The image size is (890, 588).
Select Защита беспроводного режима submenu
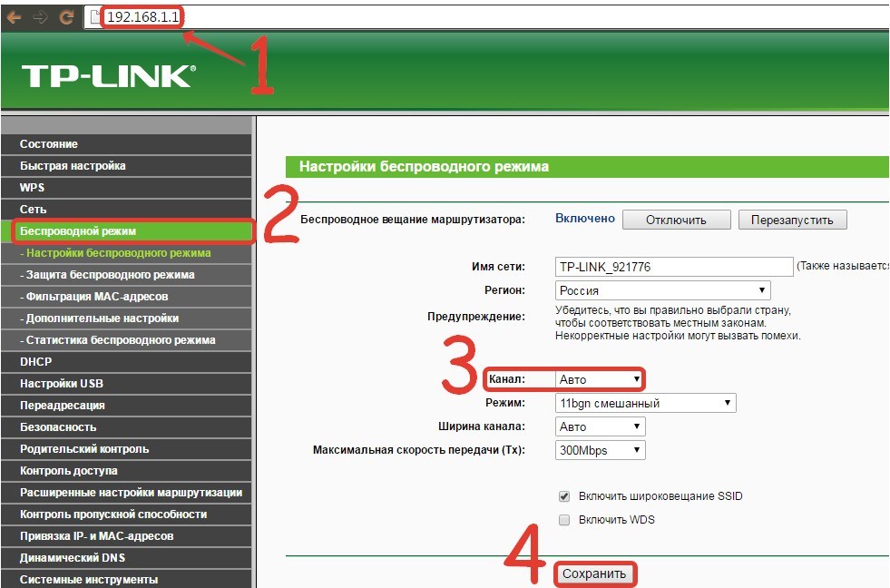(x=127, y=275)
